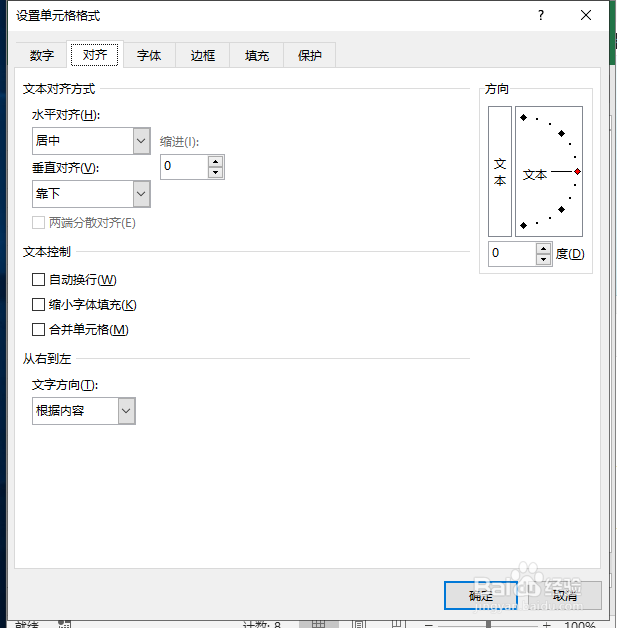Switch to the 数字 tab
The image size is (617, 628).
[x=41, y=56]
